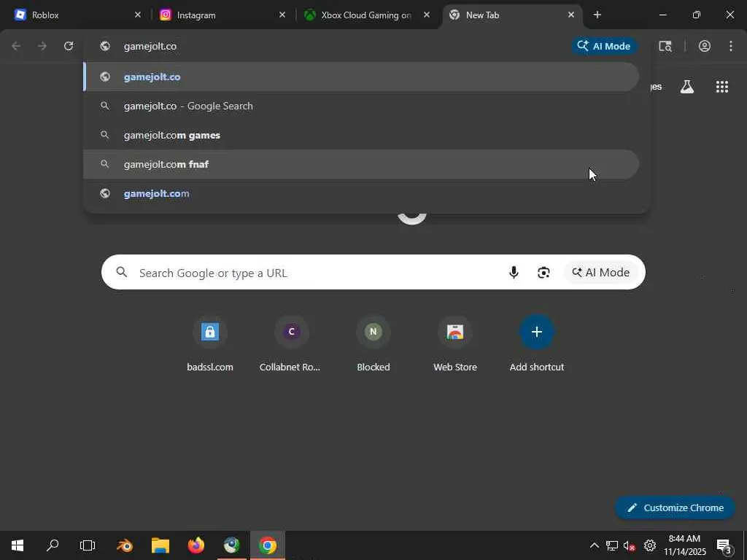Viewport: 747px width, 560px height.
Task: Open Task View from the taskbar
Action: click(88, 545)
